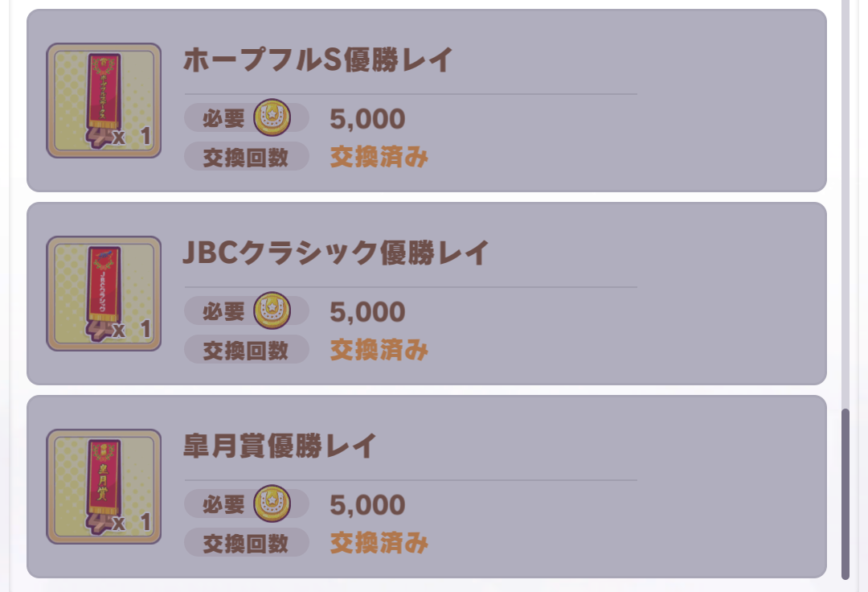Click the 5,000 price for 皐月賞優勝レイ
The image size is (868, 592).
coord(367,505)
